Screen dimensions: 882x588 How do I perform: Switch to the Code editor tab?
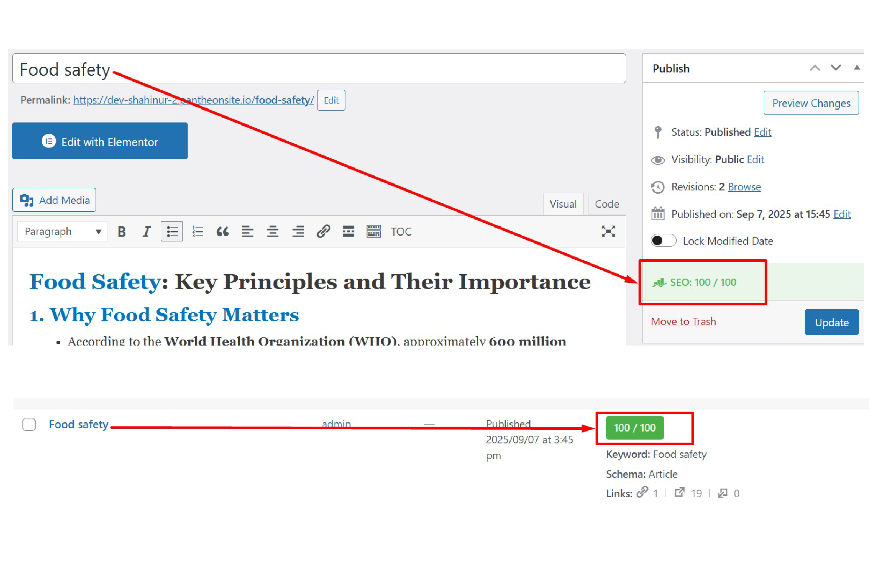[x=606, y=204]
